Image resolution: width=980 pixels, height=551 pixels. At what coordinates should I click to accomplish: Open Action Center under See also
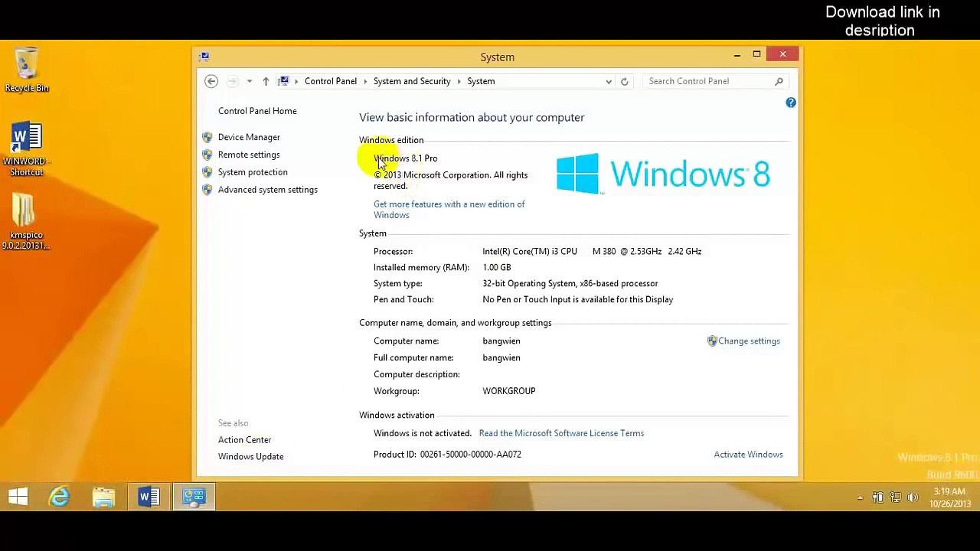tap(244, 440)
